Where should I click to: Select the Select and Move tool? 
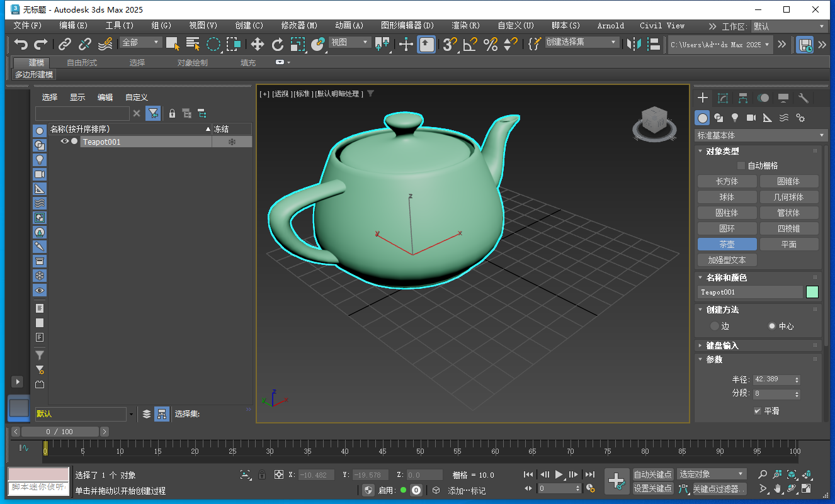point(257,44)
